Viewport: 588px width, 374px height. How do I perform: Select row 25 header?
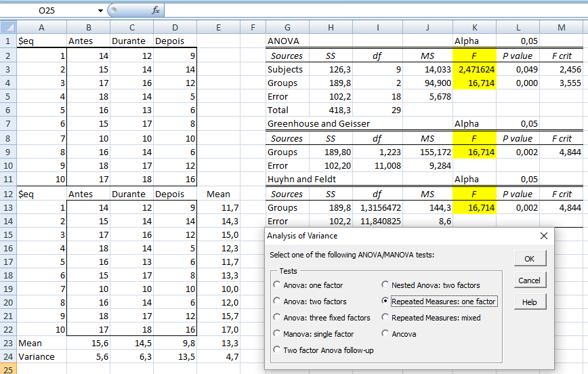point(8,369)
